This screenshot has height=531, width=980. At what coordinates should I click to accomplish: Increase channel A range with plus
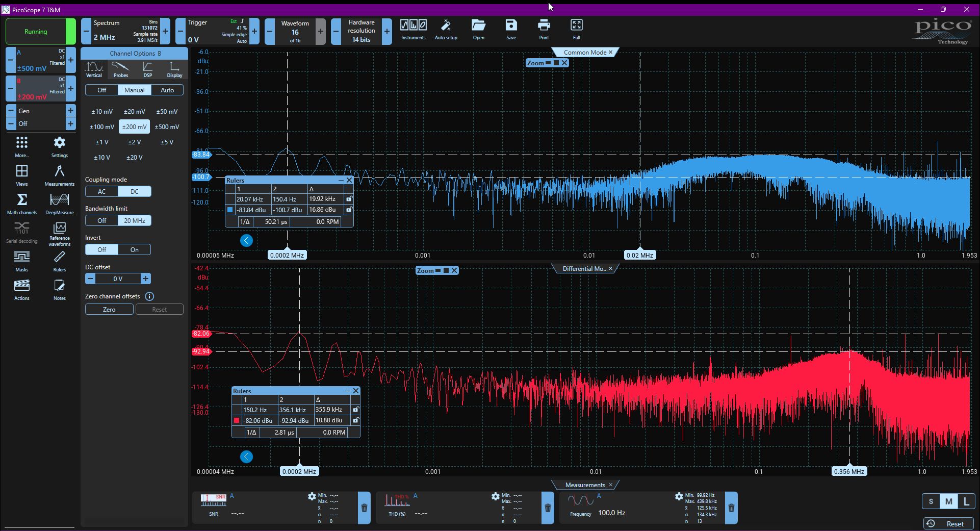pyautogui.click(x=71, y=60)
